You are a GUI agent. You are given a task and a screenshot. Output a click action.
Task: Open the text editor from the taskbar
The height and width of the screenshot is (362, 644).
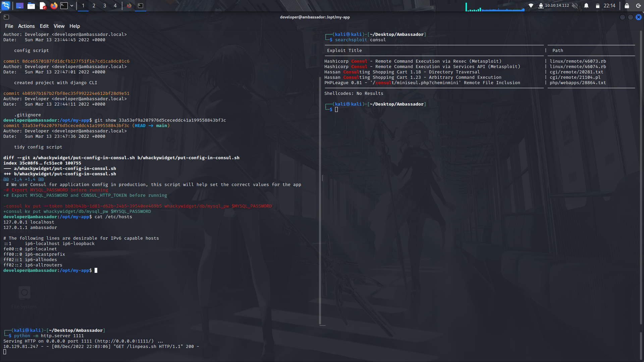tap(43, 6)
